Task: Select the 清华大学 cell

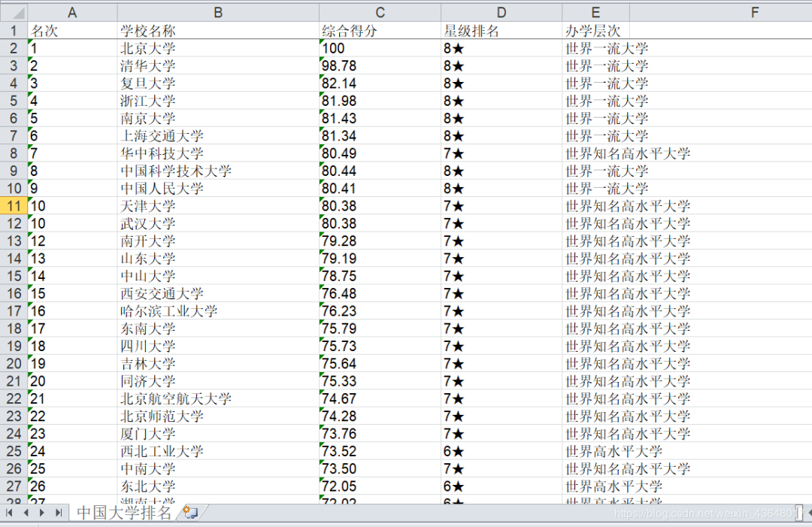Action: pyautogui.click(x=218, y=65)
